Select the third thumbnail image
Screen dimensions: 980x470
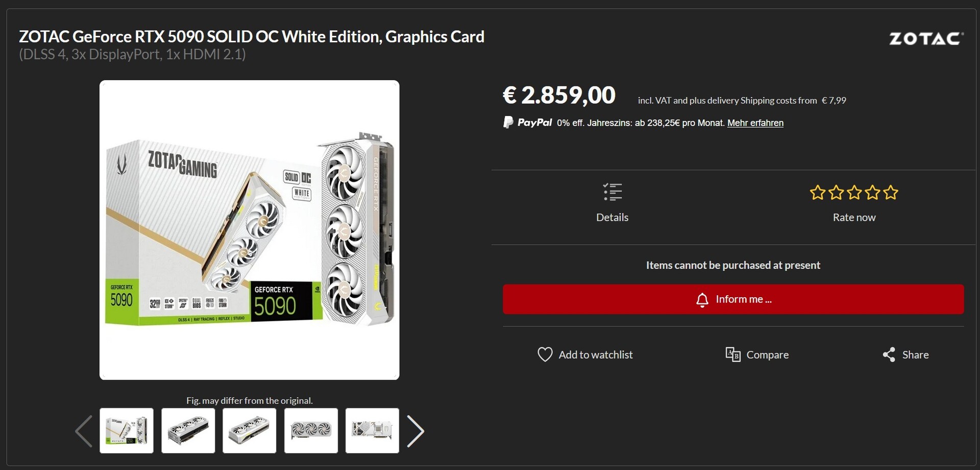coord(250,431)
